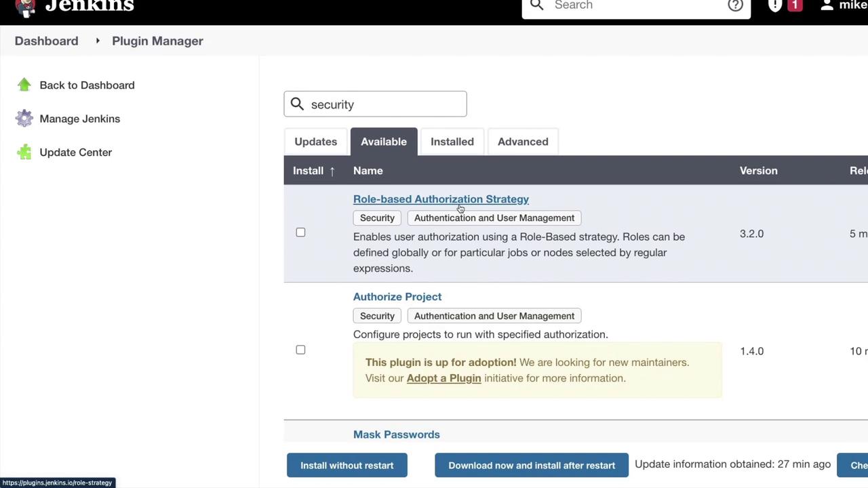Open the notification alert bell icon

pyautogui.click(x=775, y=5)
